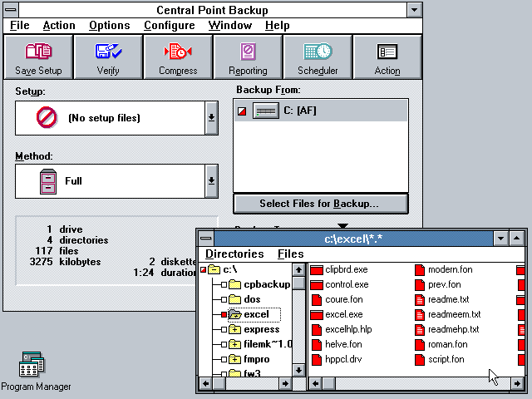Click the readmehp.txt file icon

coord(420,329)
